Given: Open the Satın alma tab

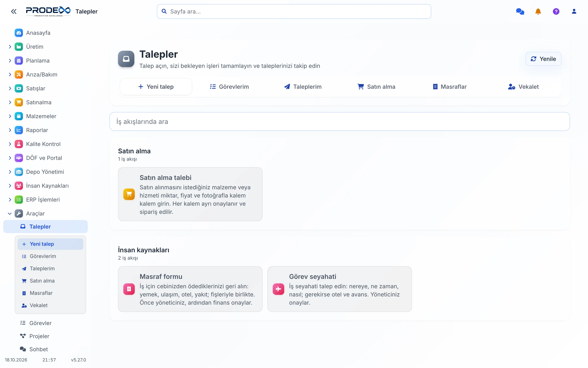Looking at the screenshot, I should point(376,87).
